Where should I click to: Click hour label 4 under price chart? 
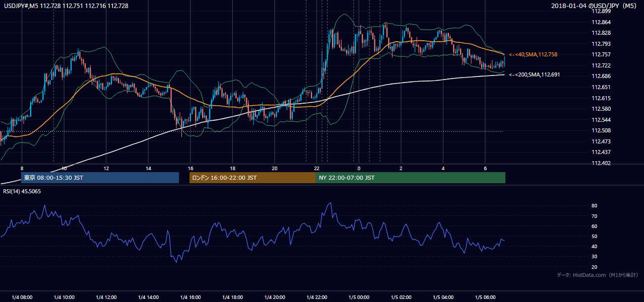443,168
